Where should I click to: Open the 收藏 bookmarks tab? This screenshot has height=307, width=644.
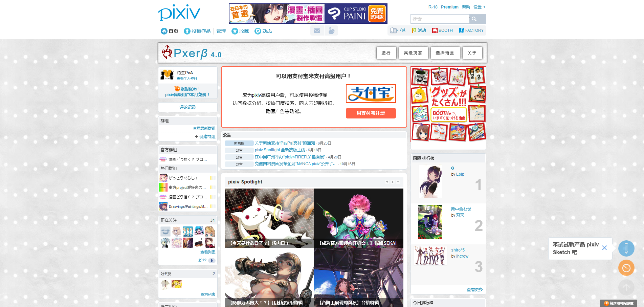[240, 31]
